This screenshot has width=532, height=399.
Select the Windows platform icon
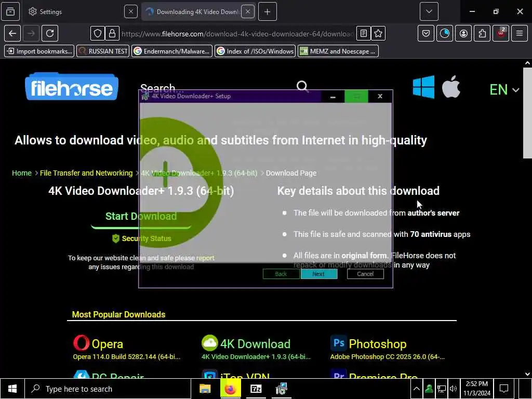(423, 87)
